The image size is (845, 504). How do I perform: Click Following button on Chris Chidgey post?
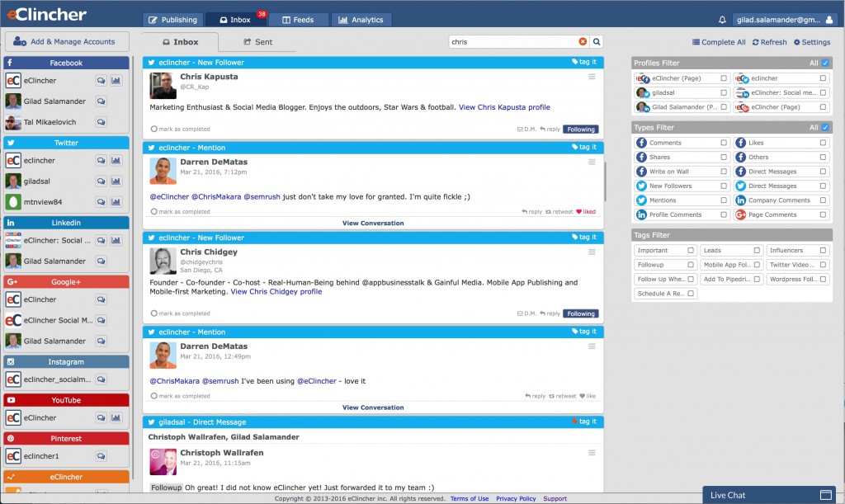tap(580, 313)
